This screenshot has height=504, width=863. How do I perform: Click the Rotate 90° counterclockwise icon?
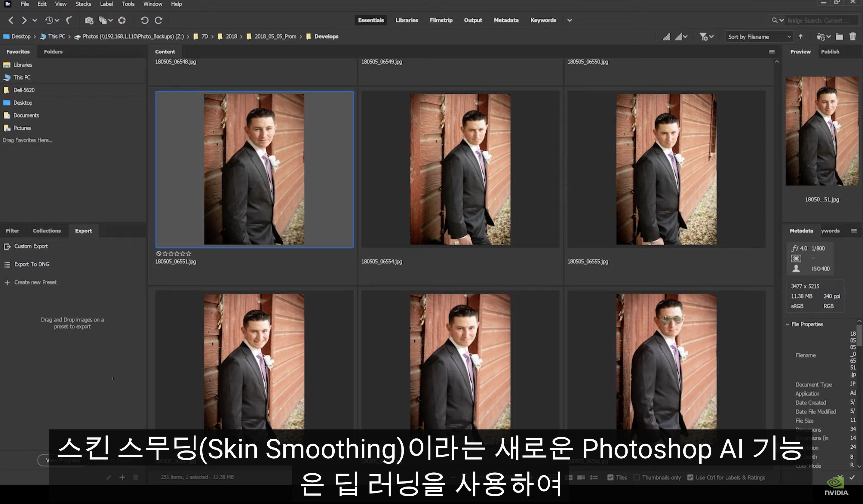145,20
